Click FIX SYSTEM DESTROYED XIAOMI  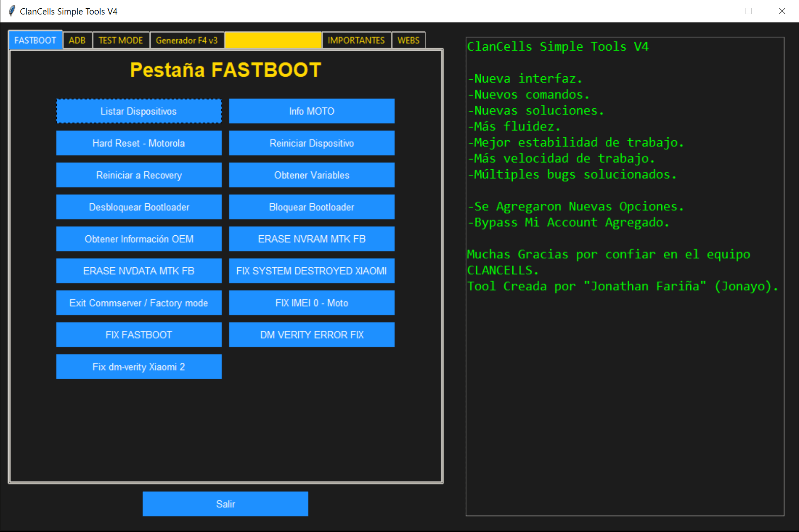[312, 271]
